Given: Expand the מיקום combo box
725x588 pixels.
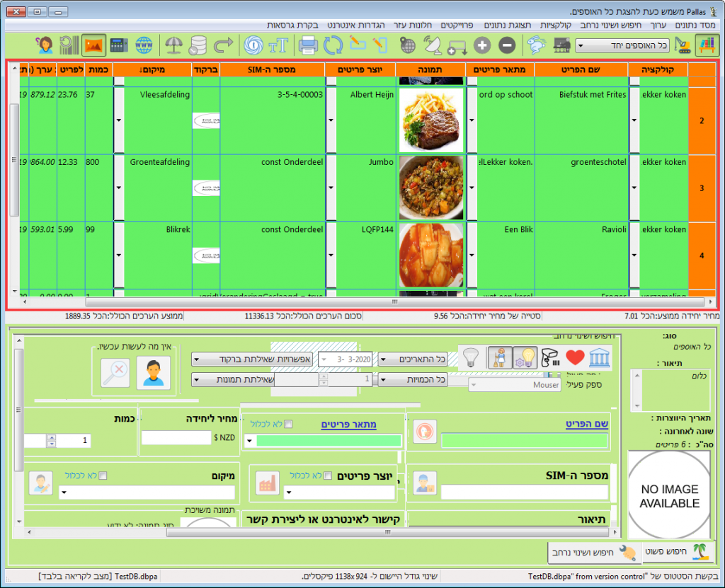Looking at the screenshot, I should [x=64, y=492].
